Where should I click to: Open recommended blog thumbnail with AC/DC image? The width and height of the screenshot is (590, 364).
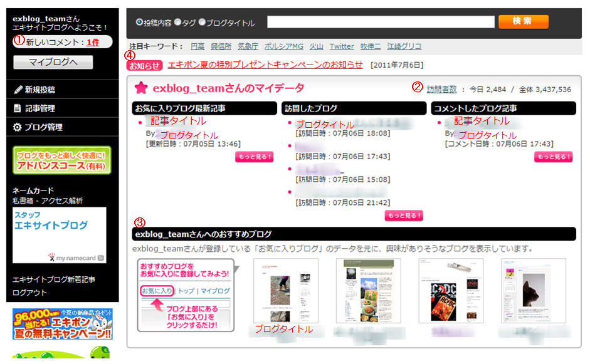(451, 291)
